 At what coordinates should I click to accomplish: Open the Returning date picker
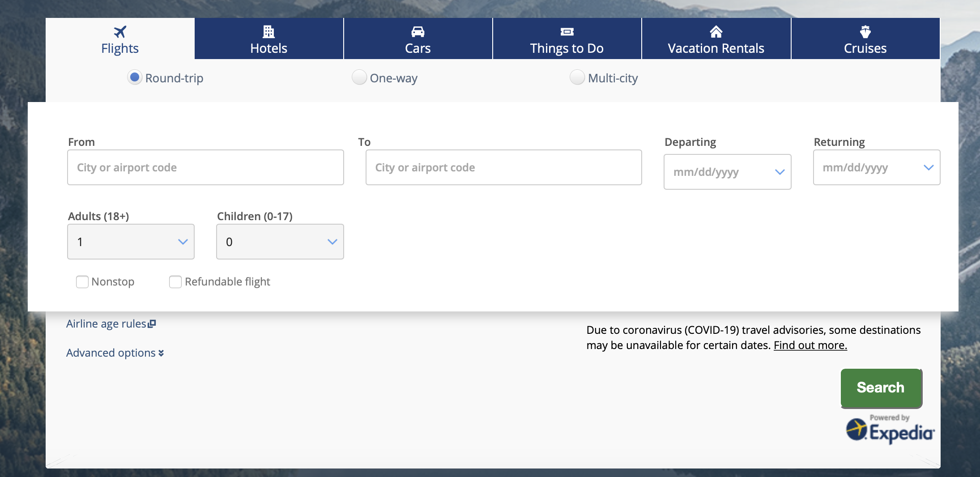pos(877,167)
